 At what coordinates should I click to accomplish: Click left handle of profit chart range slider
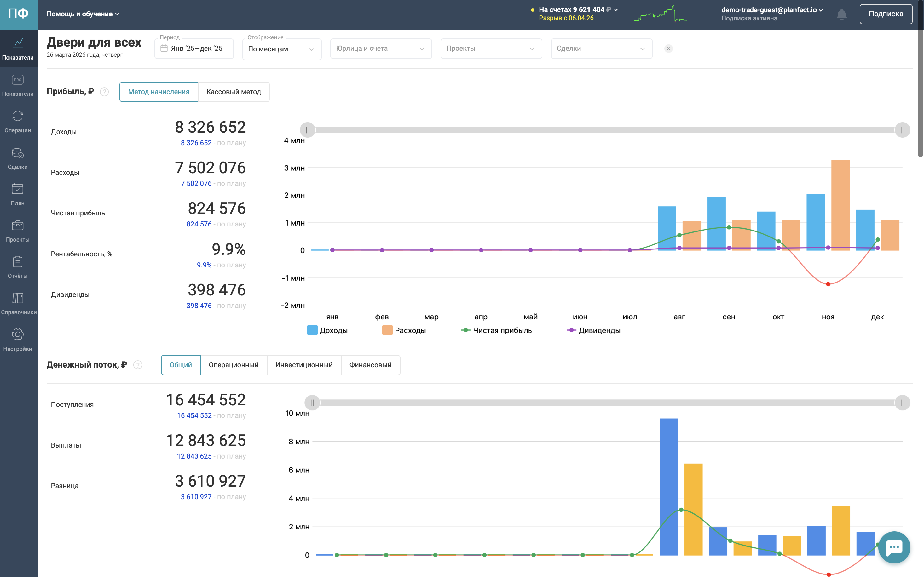pos(307,130)
